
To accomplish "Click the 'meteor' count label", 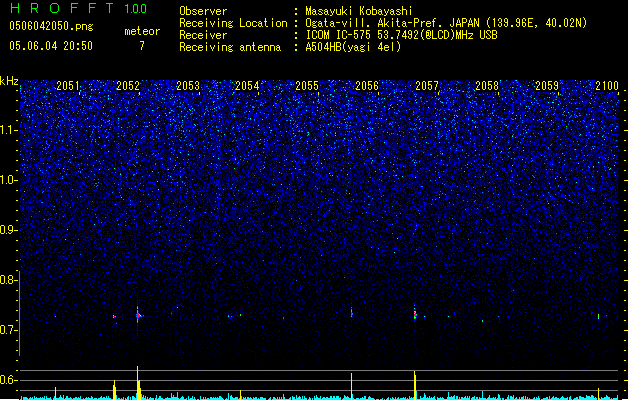I will (x=142, y=31).
